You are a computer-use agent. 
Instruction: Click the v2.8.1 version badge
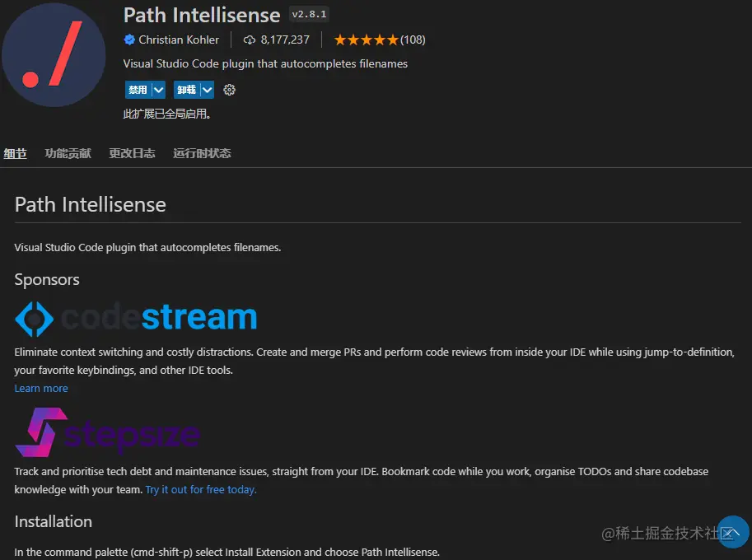click(x=310, y=14)
